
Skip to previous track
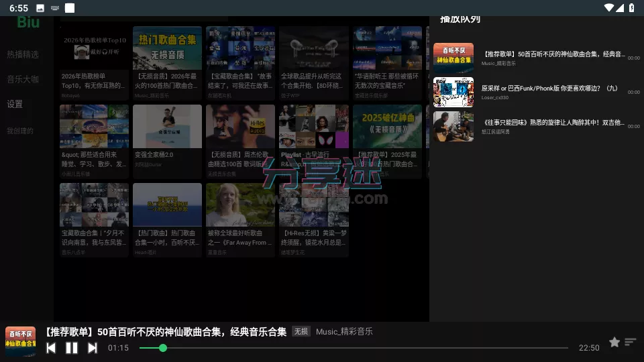tap(51, 348)
